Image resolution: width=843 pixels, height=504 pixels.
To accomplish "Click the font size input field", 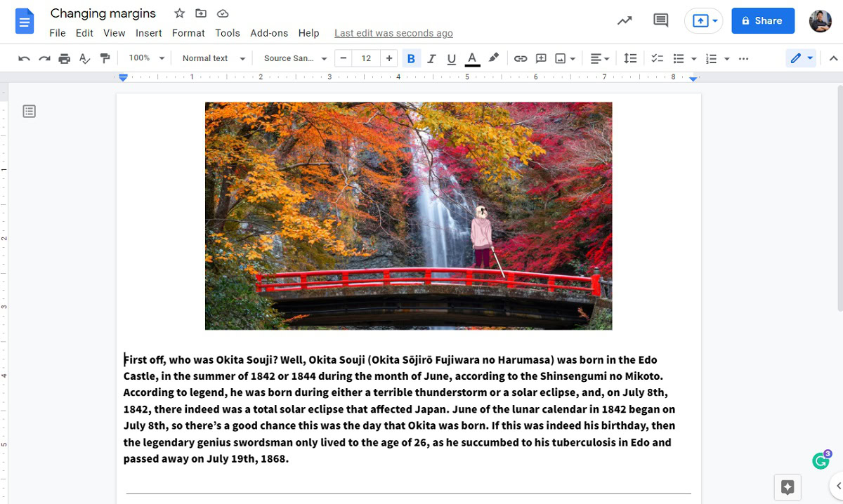I will [x=366, y=58].
